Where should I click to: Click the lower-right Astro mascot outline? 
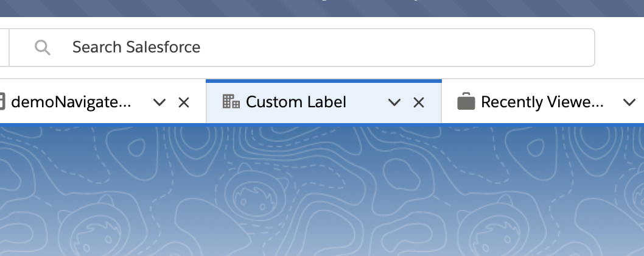[492, 227]
